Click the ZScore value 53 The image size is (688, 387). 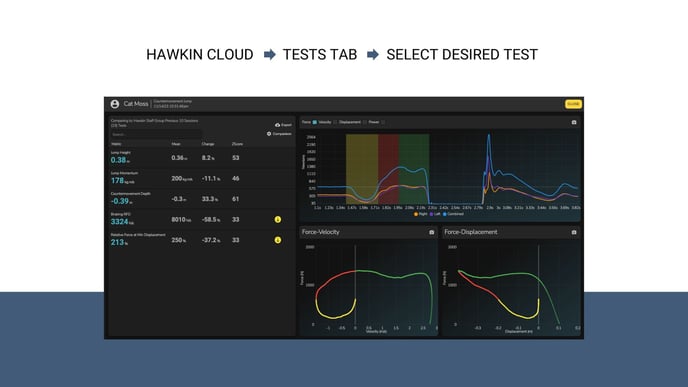pos(236,158)
